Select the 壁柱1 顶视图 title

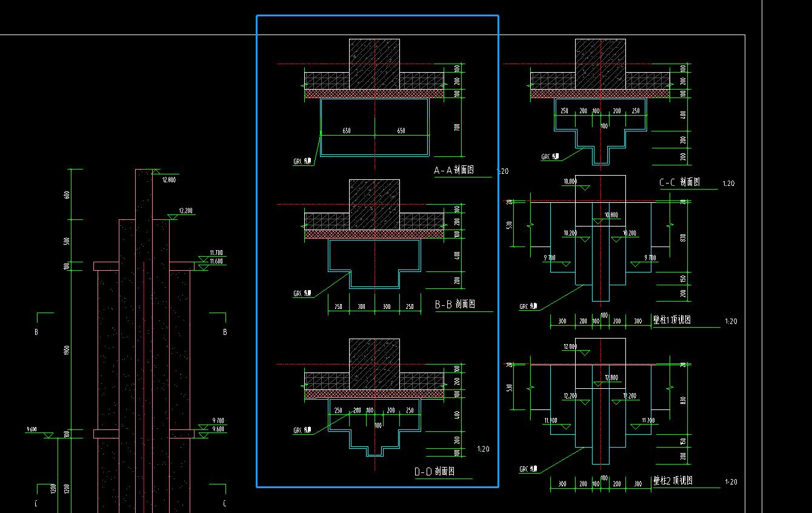click(671, 320)
